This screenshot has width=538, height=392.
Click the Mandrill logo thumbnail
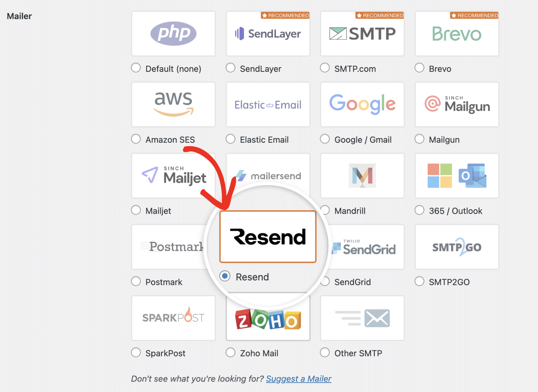[362, 176]
